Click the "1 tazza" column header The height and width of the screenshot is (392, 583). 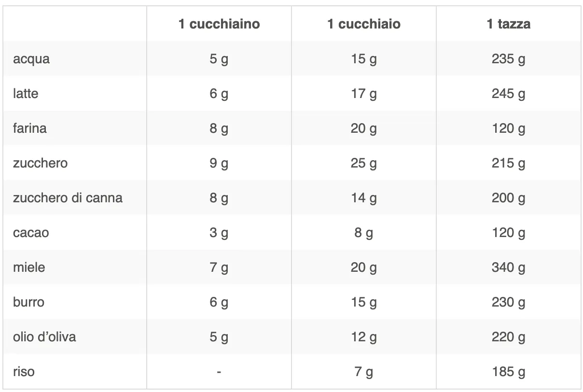click(508, 24)
